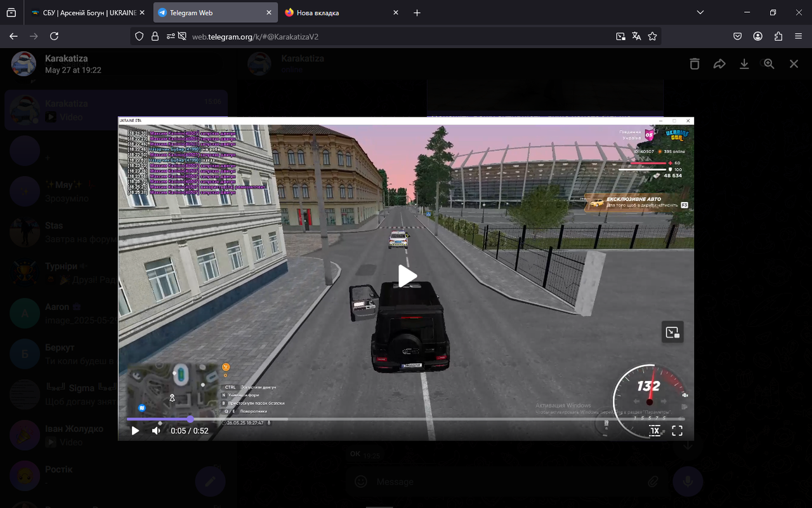Forward this video with the arrow icon
Screen dimensions: 812x508
coord(719,63)
